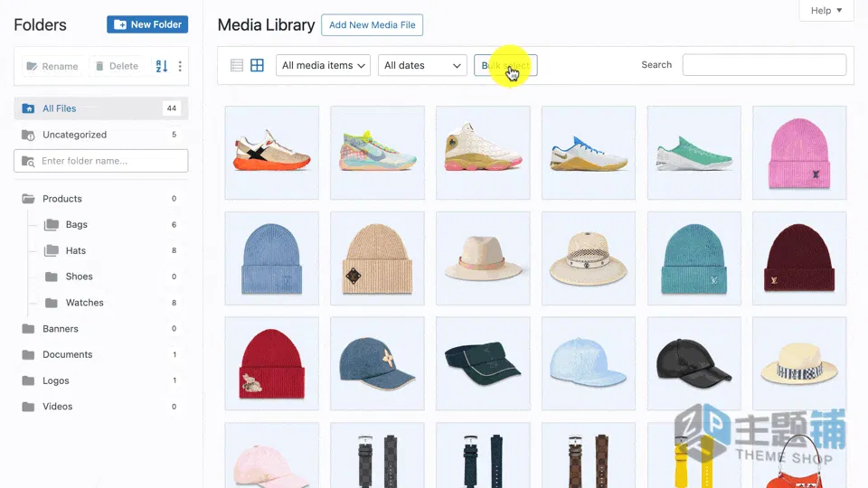Click the Enter folder name search box

(x=100, y=161)
